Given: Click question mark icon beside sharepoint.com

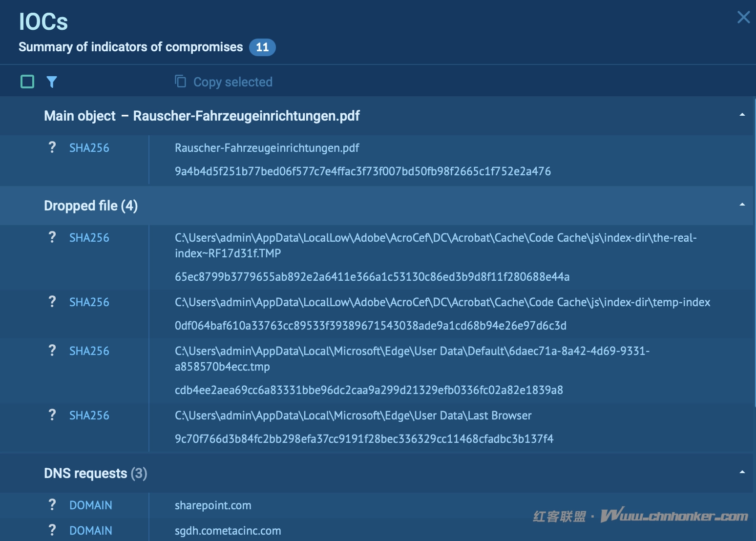Looking at the screenshot, I should pyautogui.click(x=52, y=505).
